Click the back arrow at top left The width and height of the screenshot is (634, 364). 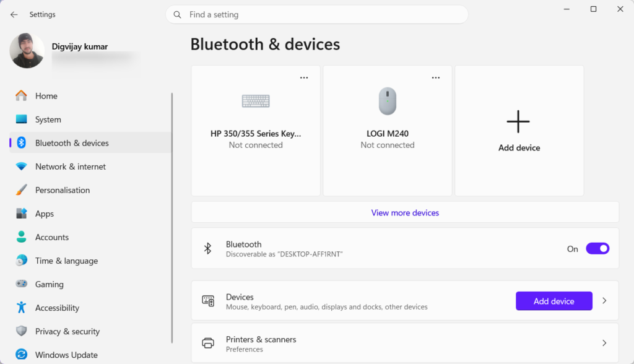click(13, 14)
